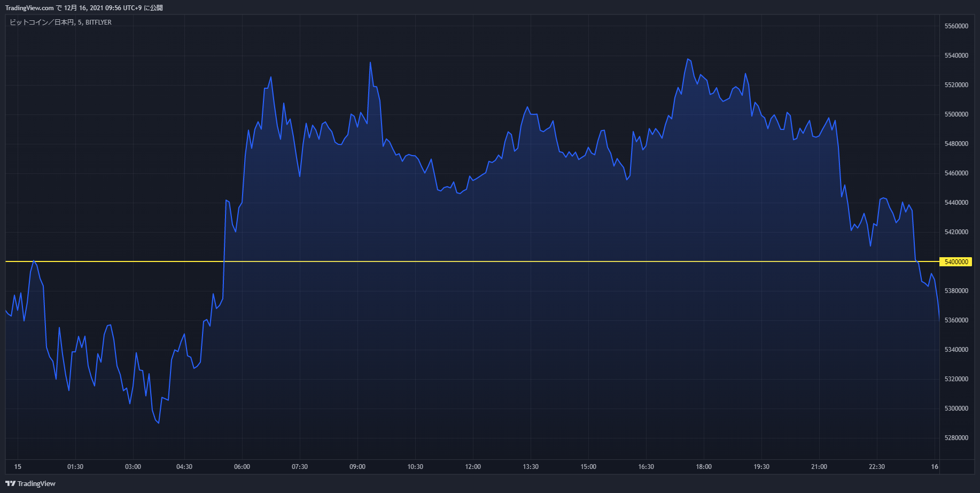This screenshot has width=980, height=493.
Task: Click time axis label 06:00
Action: pos(242,467)
